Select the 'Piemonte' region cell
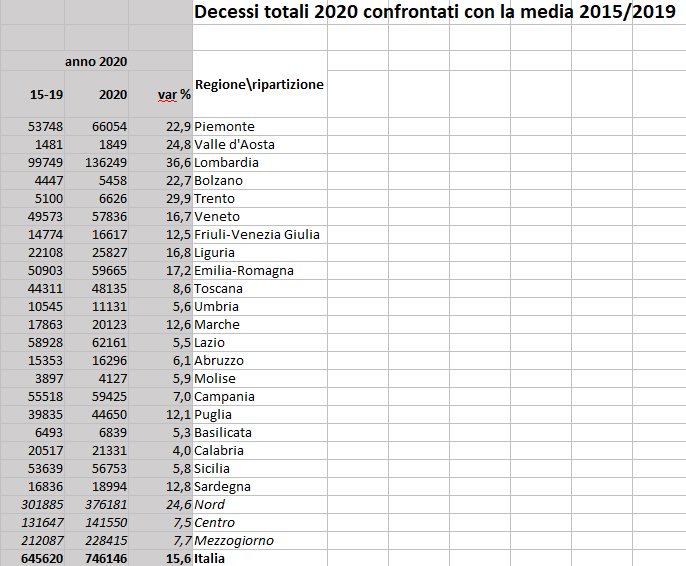 pos(260,126)
